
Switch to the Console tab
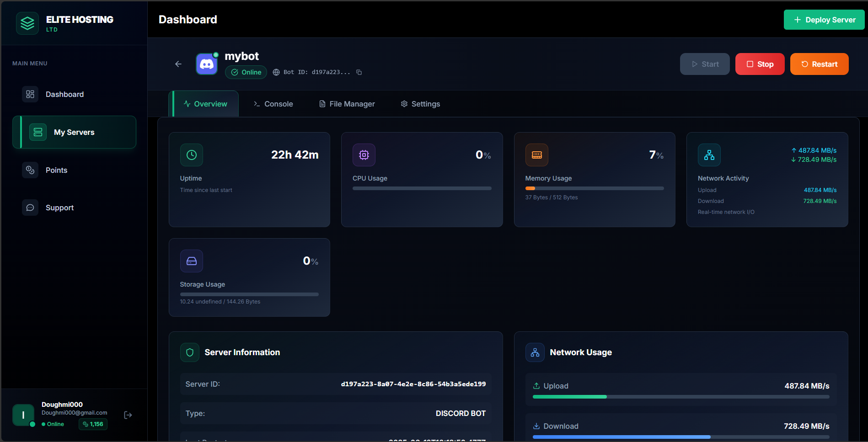[273, 104]
